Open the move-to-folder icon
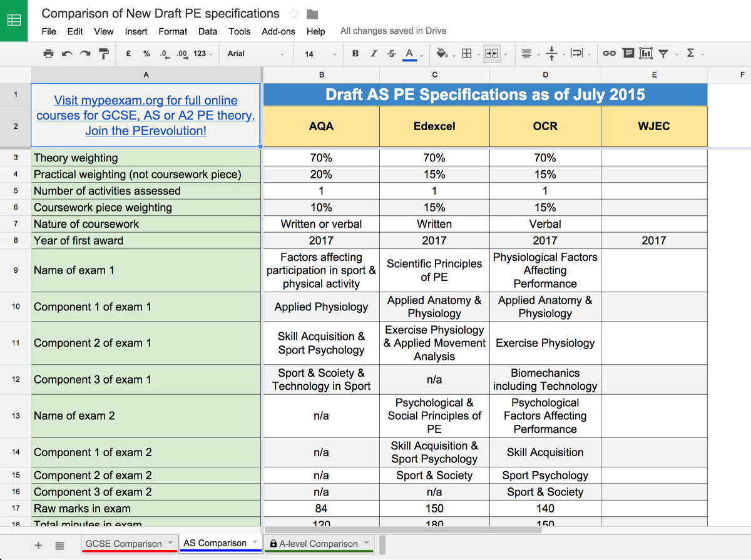This screenshot has height=560, width=751. click(x=312, y=14)
